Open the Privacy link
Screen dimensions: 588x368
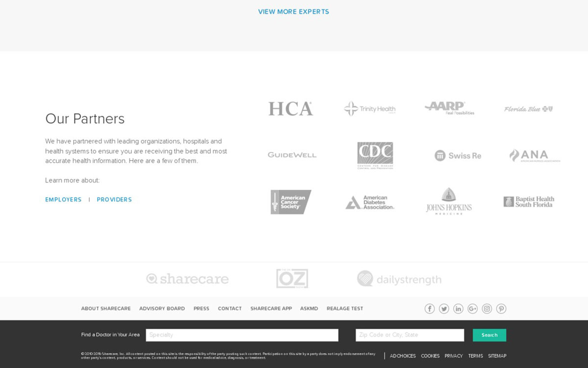(454, 356)
